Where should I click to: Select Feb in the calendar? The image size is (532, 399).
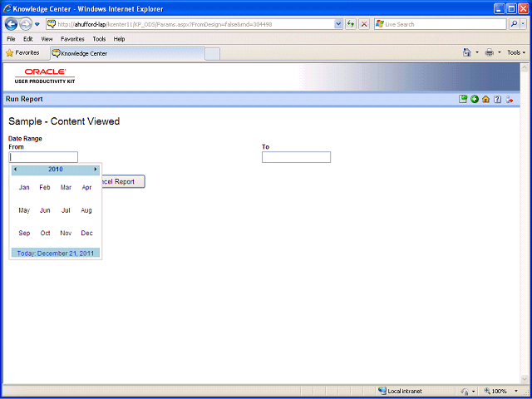point(45,187)
